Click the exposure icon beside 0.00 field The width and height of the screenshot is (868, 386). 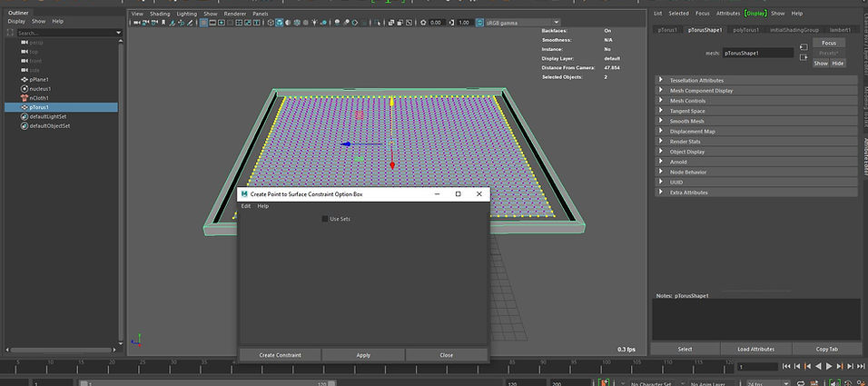point(423,23)
